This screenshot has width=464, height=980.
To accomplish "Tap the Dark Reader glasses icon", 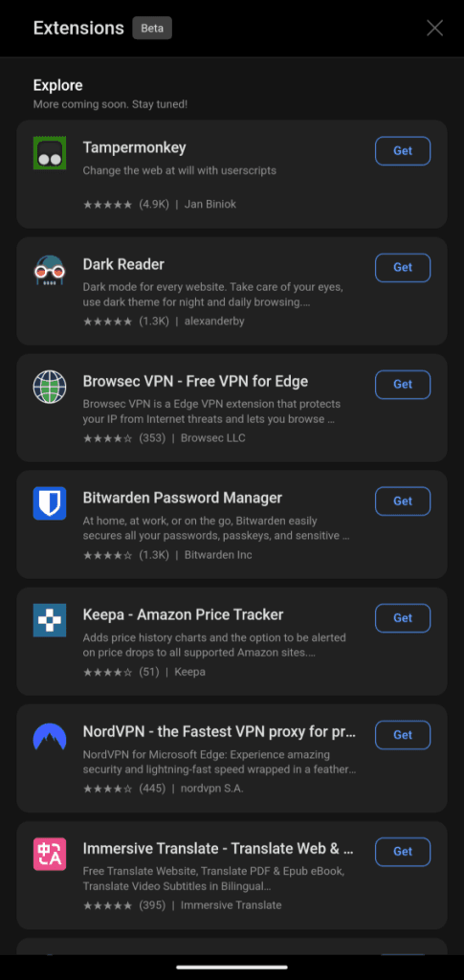I will [x=50, y=270].
